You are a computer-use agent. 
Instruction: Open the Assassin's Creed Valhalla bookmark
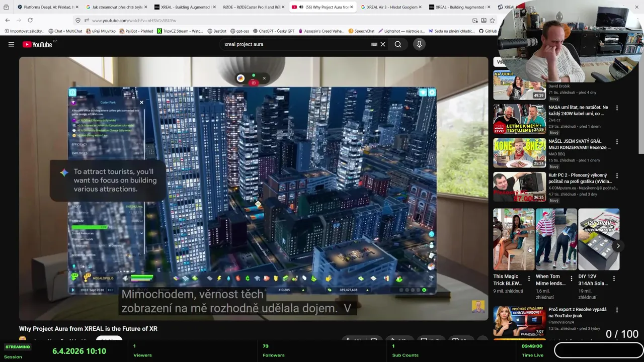tap(321, 31)
